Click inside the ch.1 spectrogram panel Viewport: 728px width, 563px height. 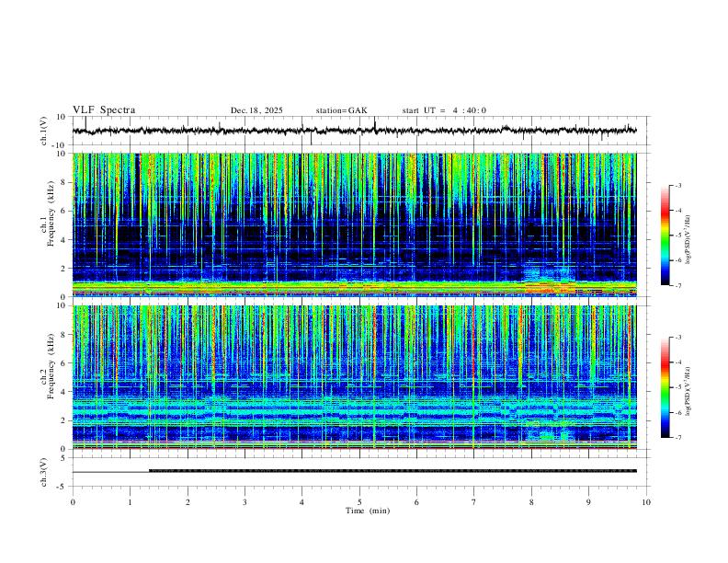pos(355,224)
